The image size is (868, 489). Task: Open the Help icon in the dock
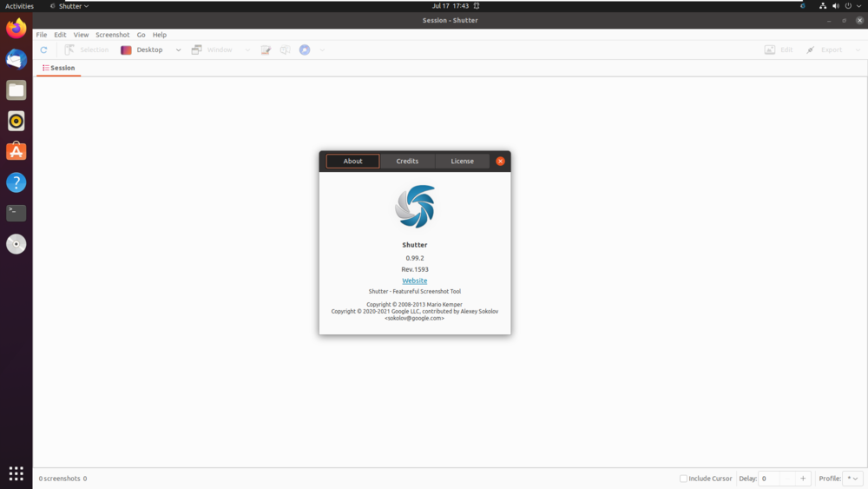click(16, 182)
